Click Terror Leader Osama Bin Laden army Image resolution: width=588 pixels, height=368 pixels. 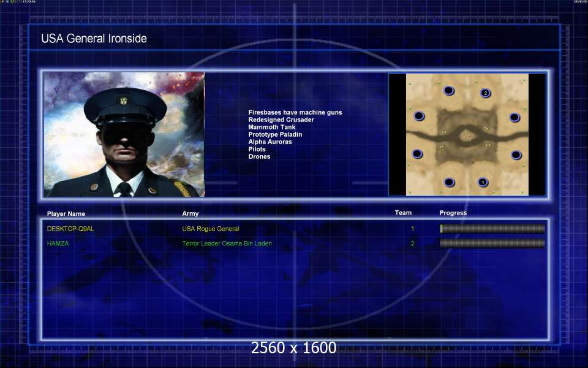(x=227, y=243)
